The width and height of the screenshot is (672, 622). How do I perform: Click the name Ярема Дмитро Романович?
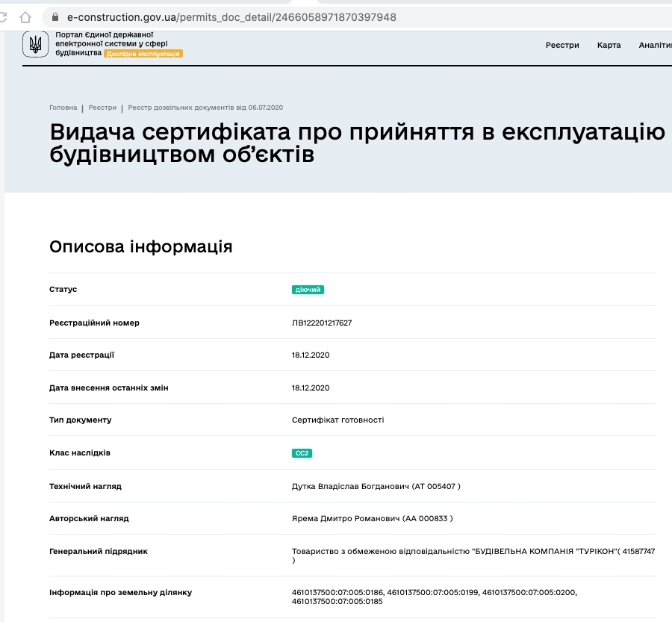(x=346, y=519)
